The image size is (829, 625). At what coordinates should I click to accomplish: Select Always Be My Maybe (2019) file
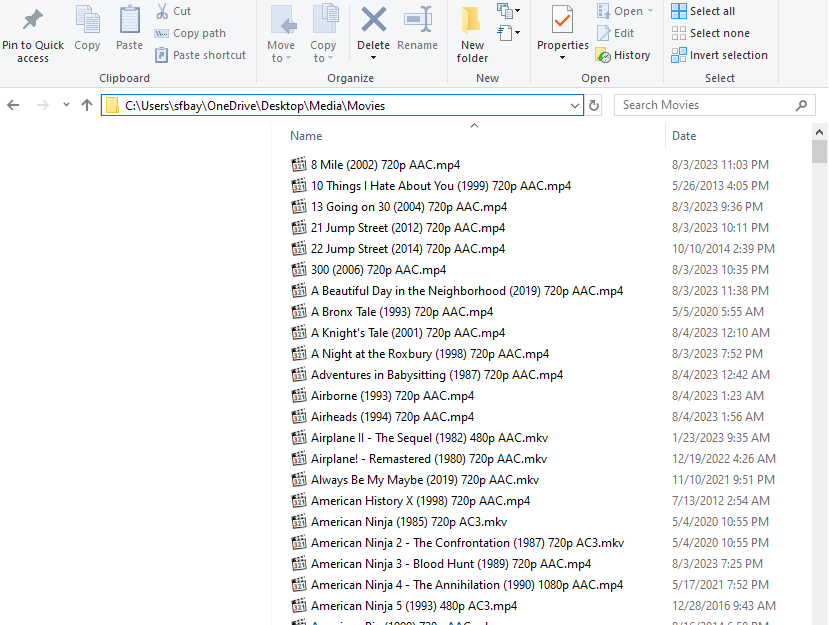pos(425,480)
